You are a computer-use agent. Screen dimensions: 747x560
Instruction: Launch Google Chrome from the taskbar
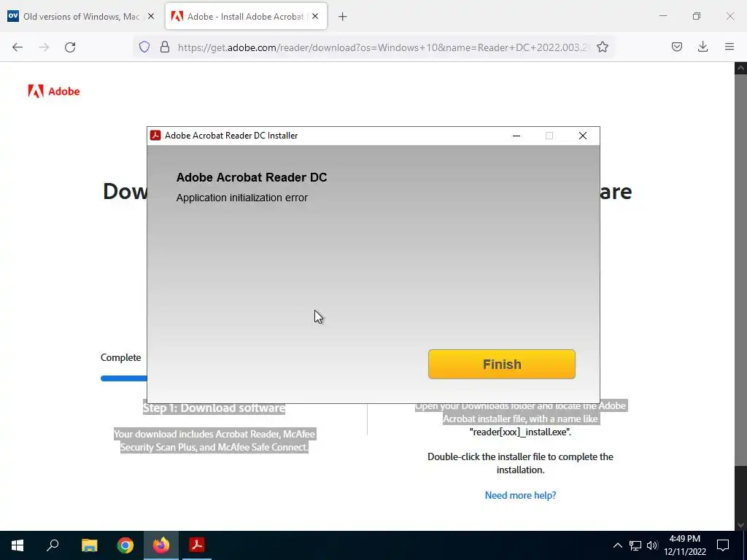pyautogui.click(x=125, y=545)
